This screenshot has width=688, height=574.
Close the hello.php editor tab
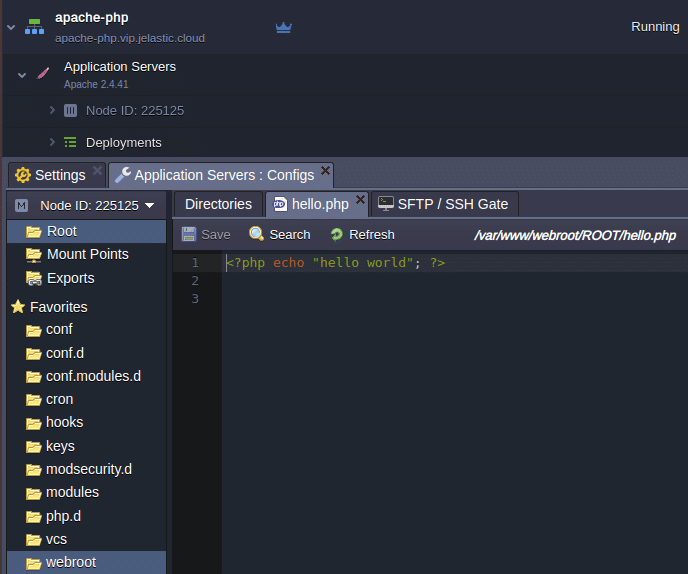tap(361, 199)
